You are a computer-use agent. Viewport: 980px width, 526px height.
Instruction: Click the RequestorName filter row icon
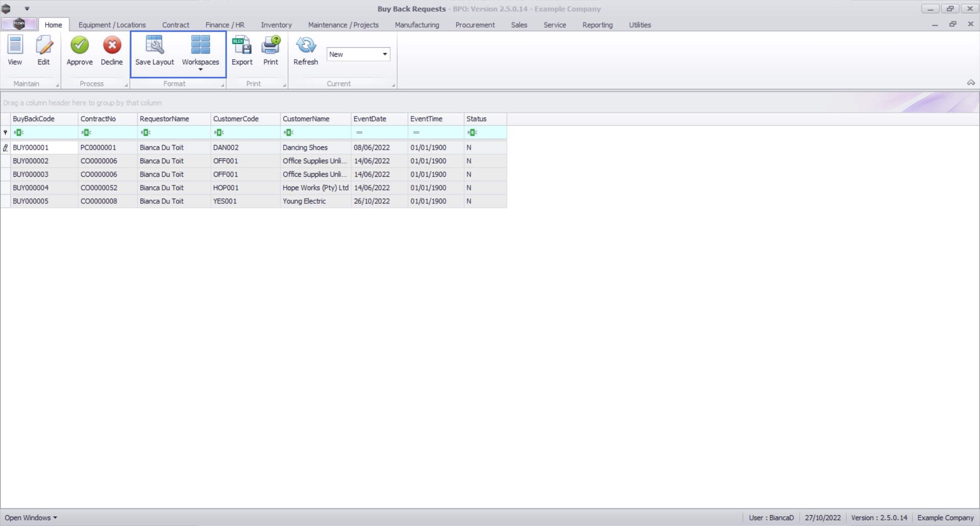click(145, 132)
